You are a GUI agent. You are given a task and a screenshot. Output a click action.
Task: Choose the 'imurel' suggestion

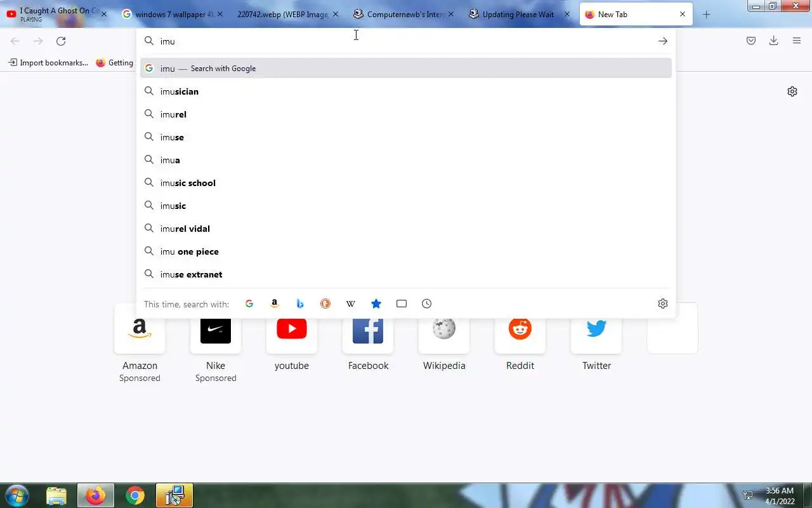[x=406, y=114]
